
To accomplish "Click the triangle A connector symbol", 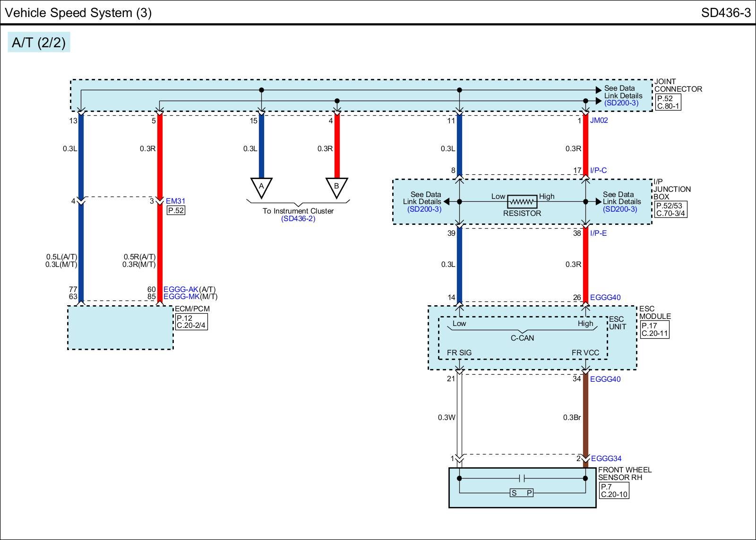I will [261, 188].
